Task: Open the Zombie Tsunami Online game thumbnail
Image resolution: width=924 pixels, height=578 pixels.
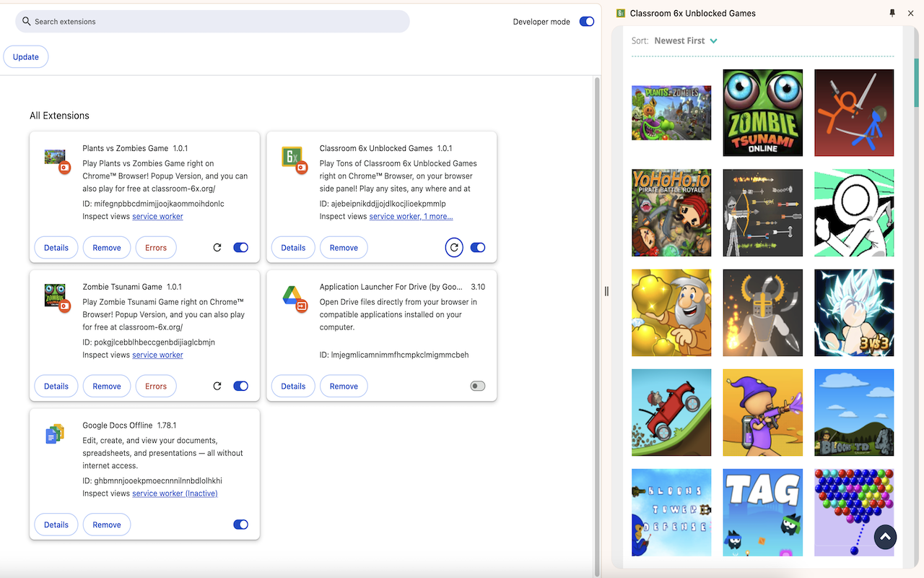Action: pyautogui.click(x=763, y=113)
